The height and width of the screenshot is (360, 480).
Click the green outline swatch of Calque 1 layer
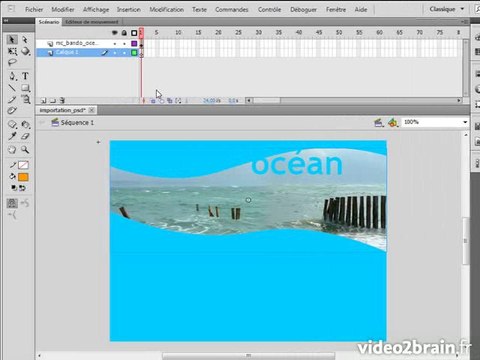click(134, 53)
